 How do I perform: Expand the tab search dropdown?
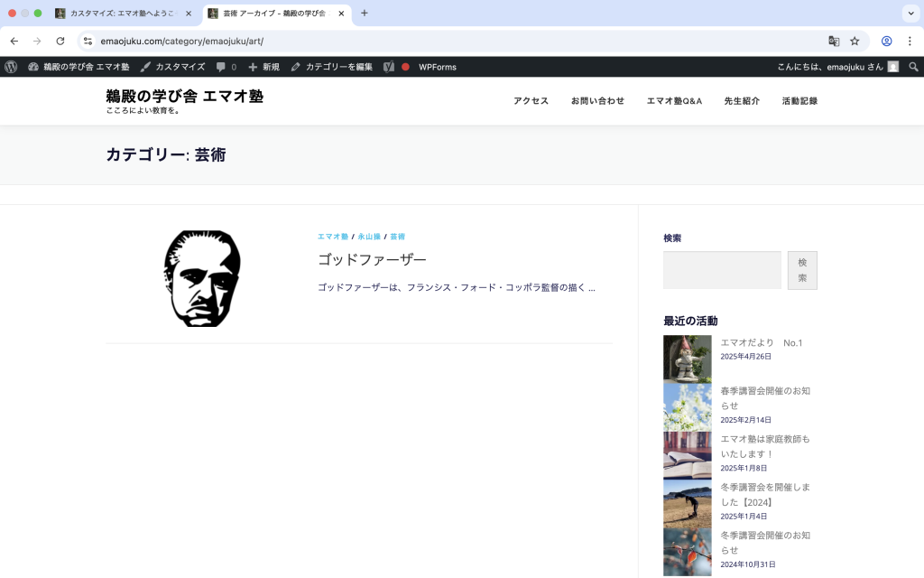coord(910,13)
